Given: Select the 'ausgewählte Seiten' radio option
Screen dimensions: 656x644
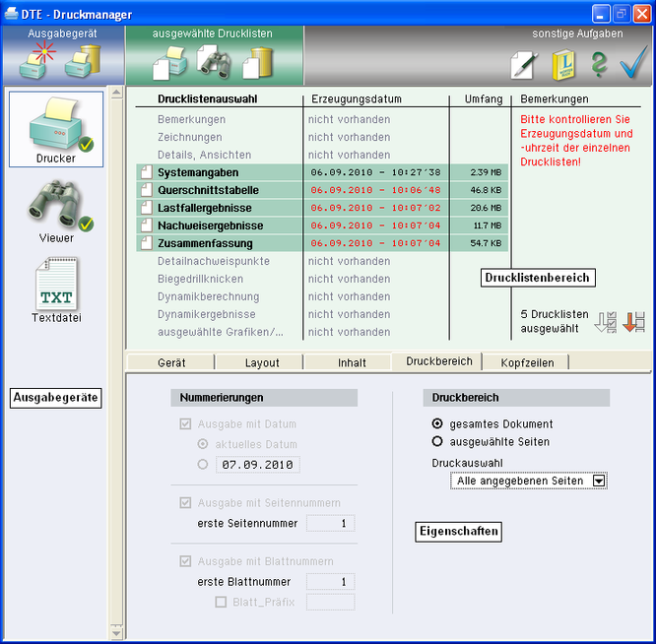Looking at the screenshot, I should pos(437,442).
